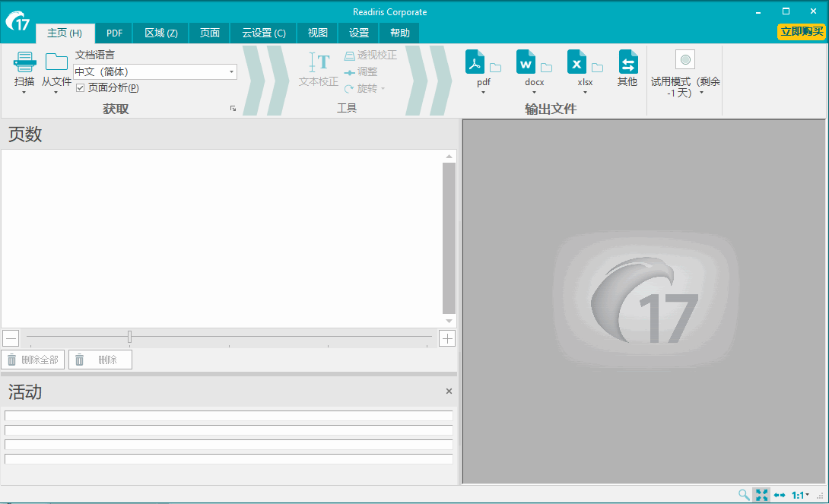Viewport: 829px width, 504px height.
Task: Click the 试用模式 trial mode icon
Action: (x=685, y=60)
